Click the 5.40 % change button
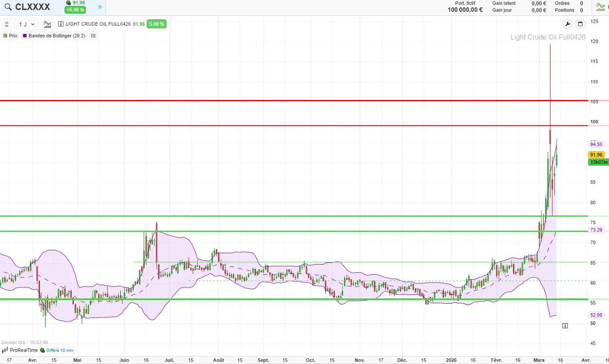Image resolution: width=609 pixels, height=364 pixels. [157, 24]
